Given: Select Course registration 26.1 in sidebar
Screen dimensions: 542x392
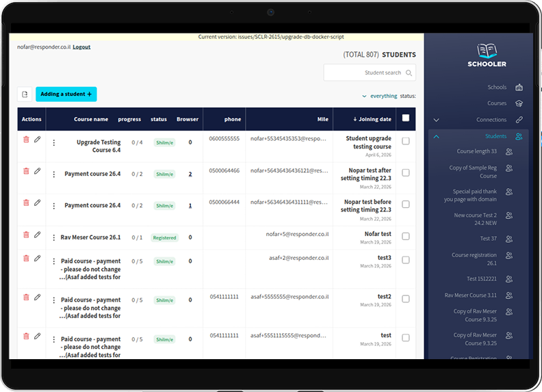Looking at the screenshot, I should pos(474,259).
